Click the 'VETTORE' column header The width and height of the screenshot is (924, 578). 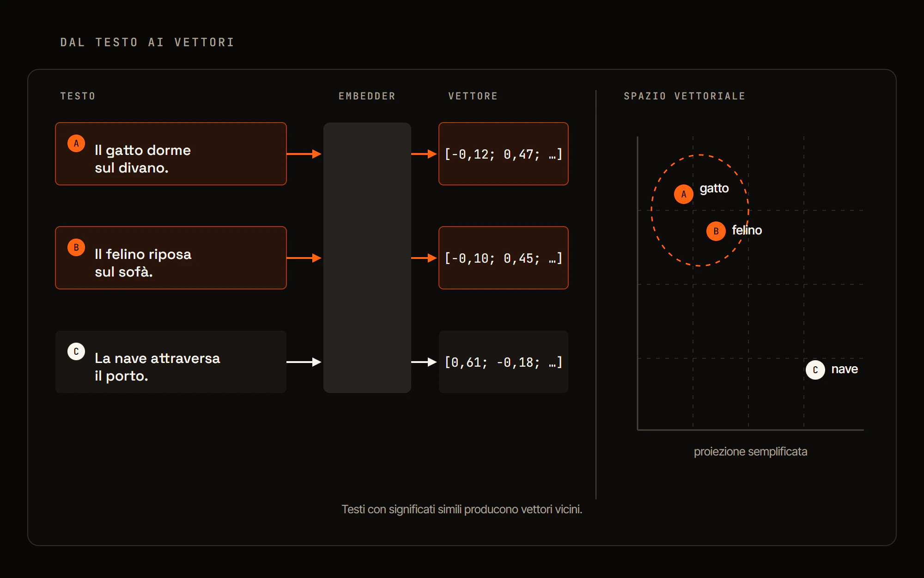[x=473, y=96]
